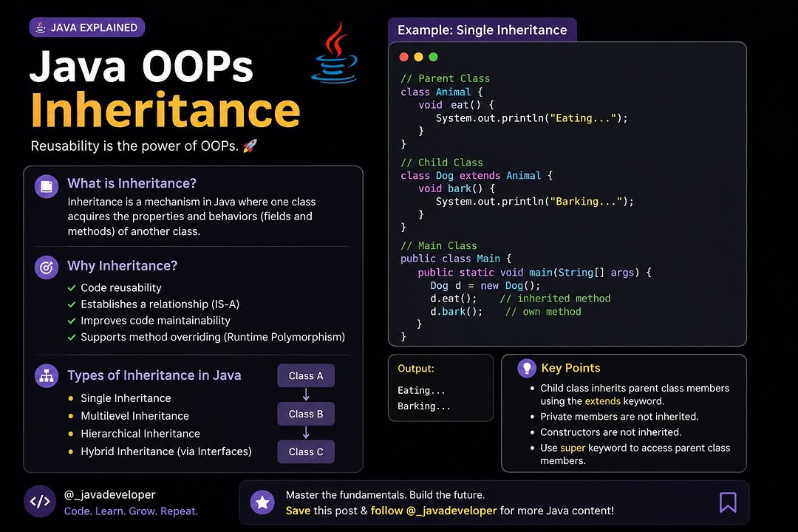Image resolution: width=798 pixels, height=532 pixels.
Task: Click the Key Points lightbulb icon
Action: pyautogui.click(x=527, y=368)
